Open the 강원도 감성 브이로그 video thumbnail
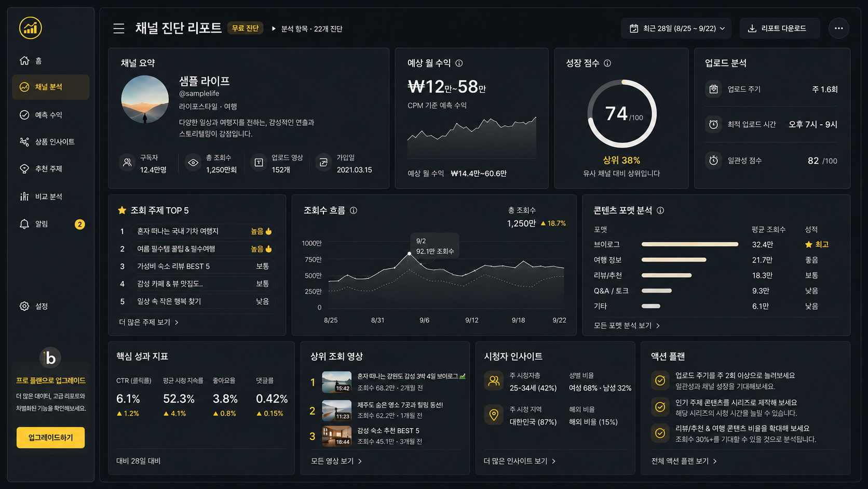868x489 pixels. coord(336,382)
